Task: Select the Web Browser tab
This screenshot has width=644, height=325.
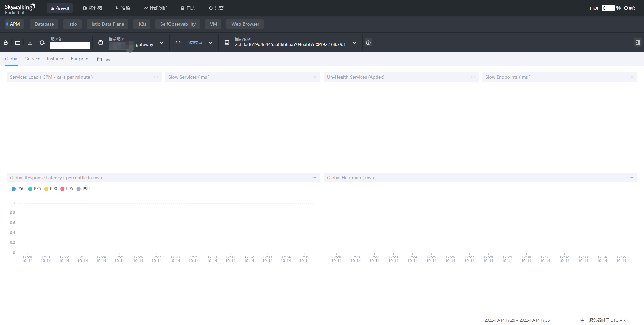Action: pos(245,24)
